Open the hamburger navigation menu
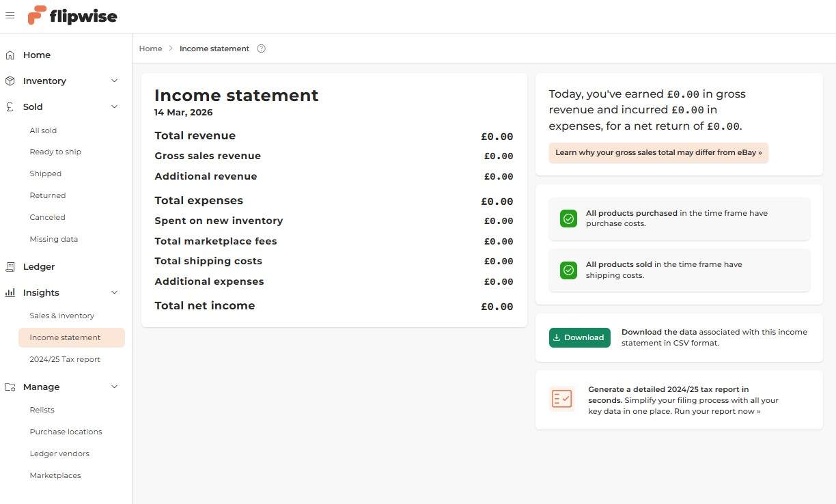836x504 pixels. (x=10, y=15)
